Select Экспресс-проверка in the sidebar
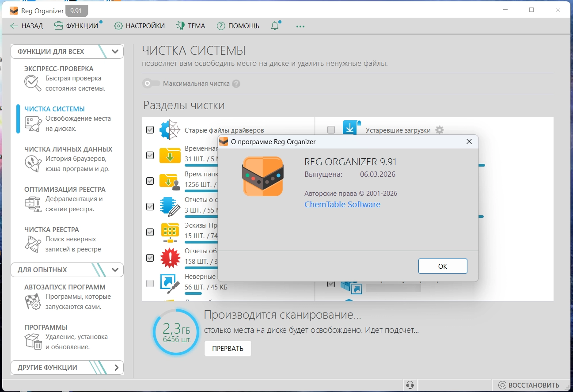The height and width of the screenshot is (392, 573). 68,79
